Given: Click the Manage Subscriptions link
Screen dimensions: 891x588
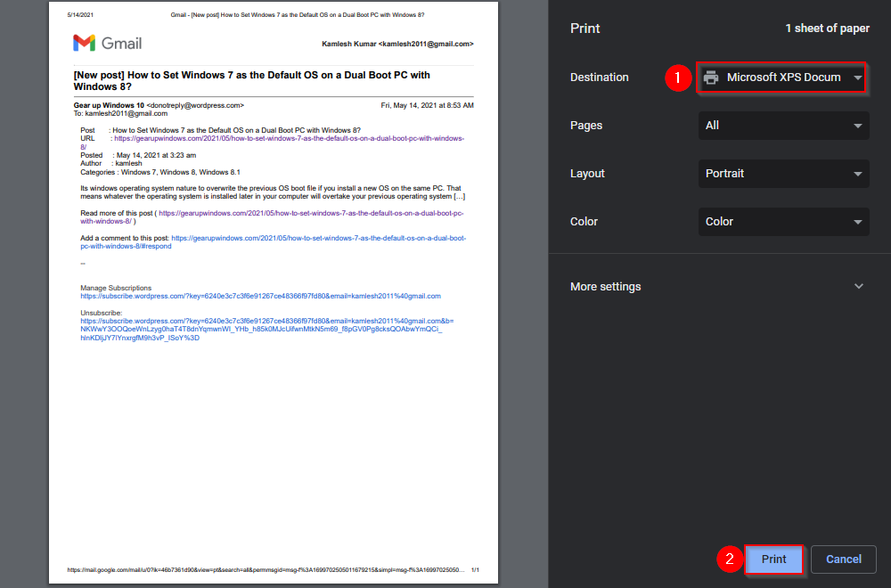Looking at the screenshot, I should tap(260, 296).
